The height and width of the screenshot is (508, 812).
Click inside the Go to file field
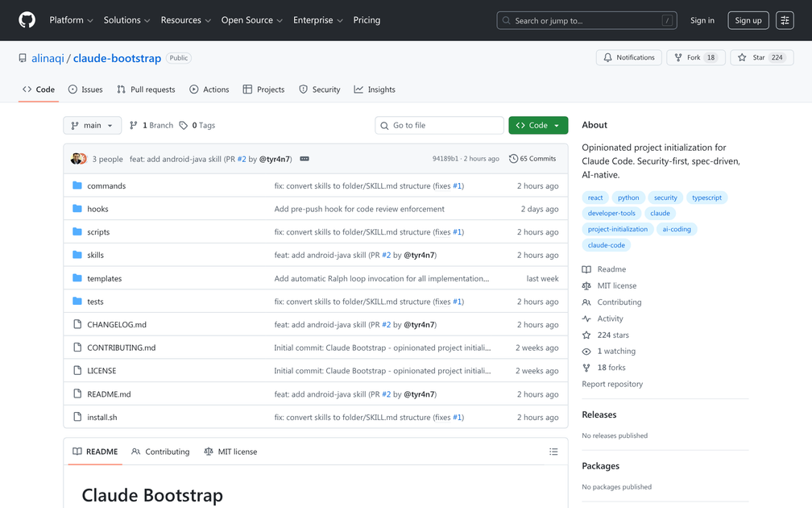pos(439,125)
